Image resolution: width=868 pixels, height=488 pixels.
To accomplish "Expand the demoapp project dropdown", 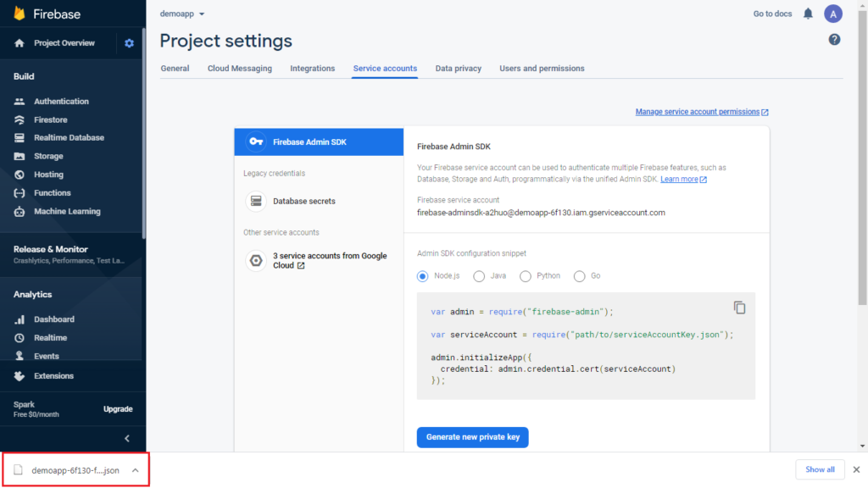I will 182,14.
